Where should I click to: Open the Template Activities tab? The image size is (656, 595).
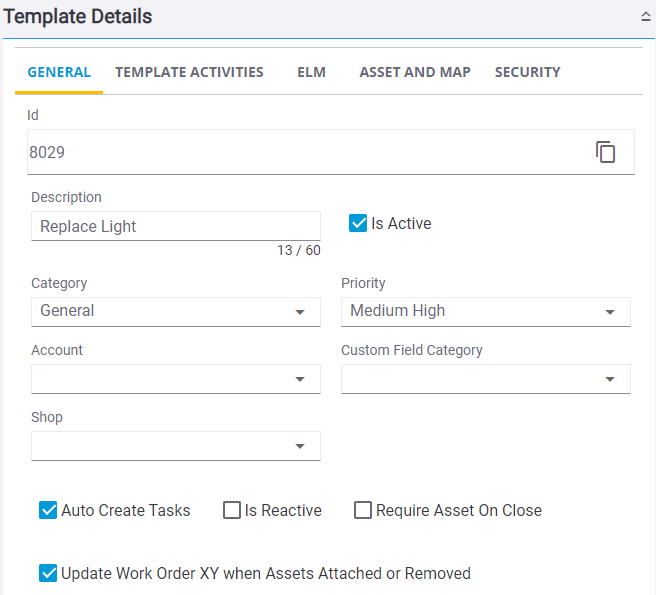point(189,72)
